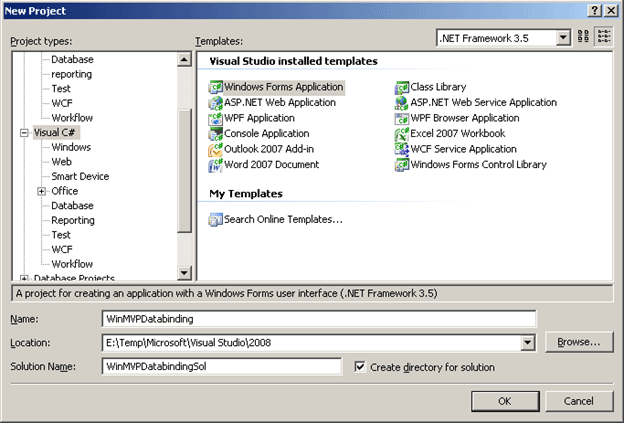Image resolution: width=624 pixels, height=423 pixels.
Task: Select the WPF Browser Application template icon
Action: [x=402, y=118]
